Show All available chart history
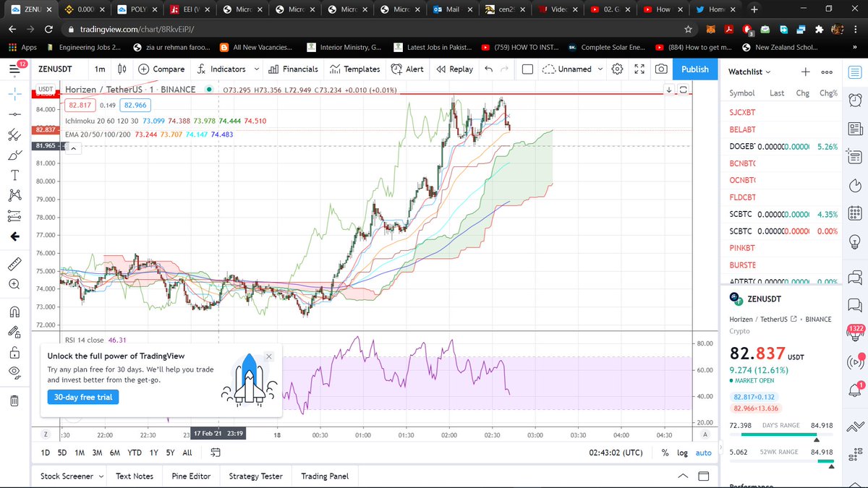Image resolution: width=868 pixels, height=488 pixels. (187, 453)
